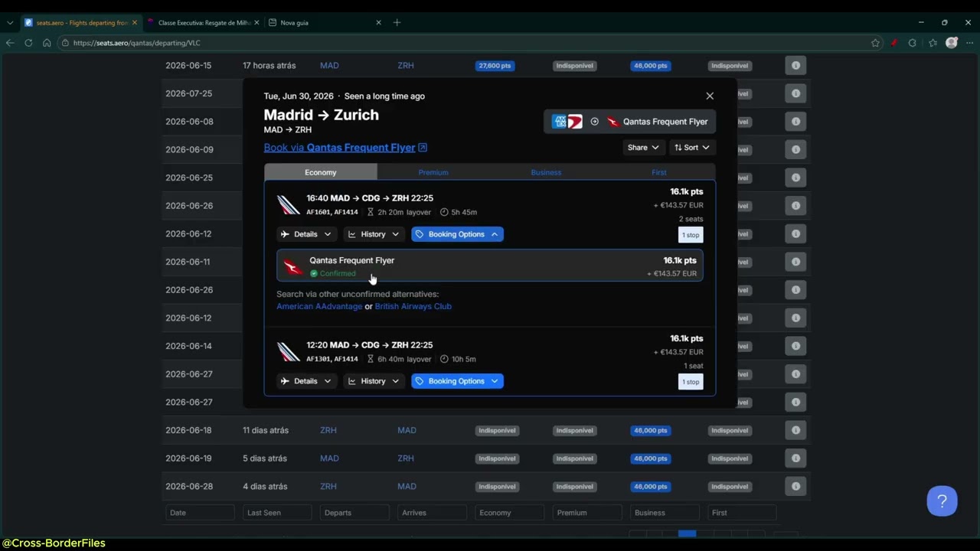The width and height of the screenshot is (980, 551).
Task: Open info for the 2026-06-09 row
Action: pos(795,149)
